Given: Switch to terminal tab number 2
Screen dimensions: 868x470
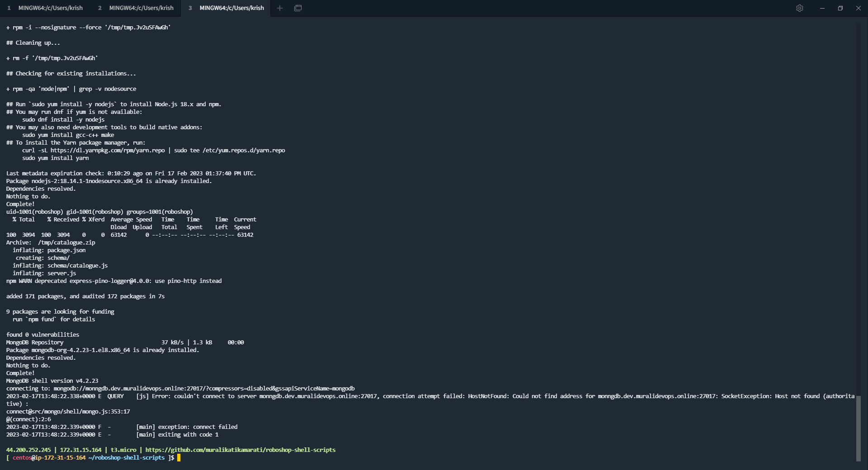Looking at the screenshot, I should pyautogui.click(x=136, y=8).
